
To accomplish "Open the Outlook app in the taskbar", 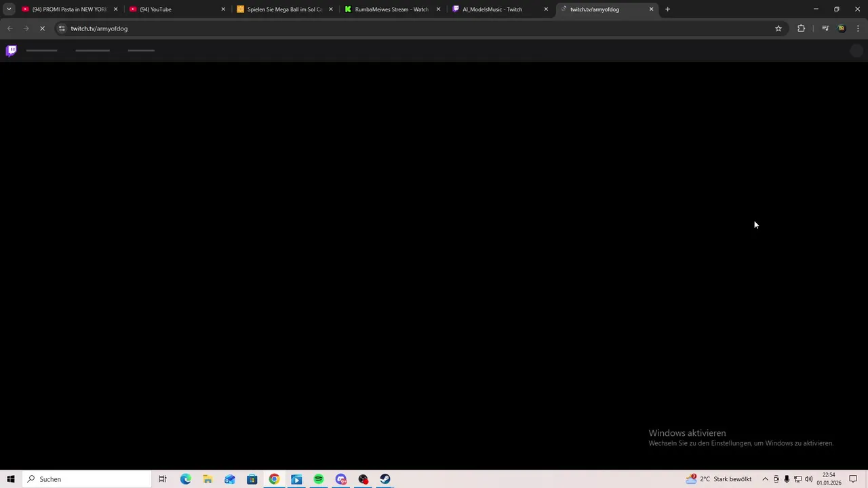I will pos(230,479).
